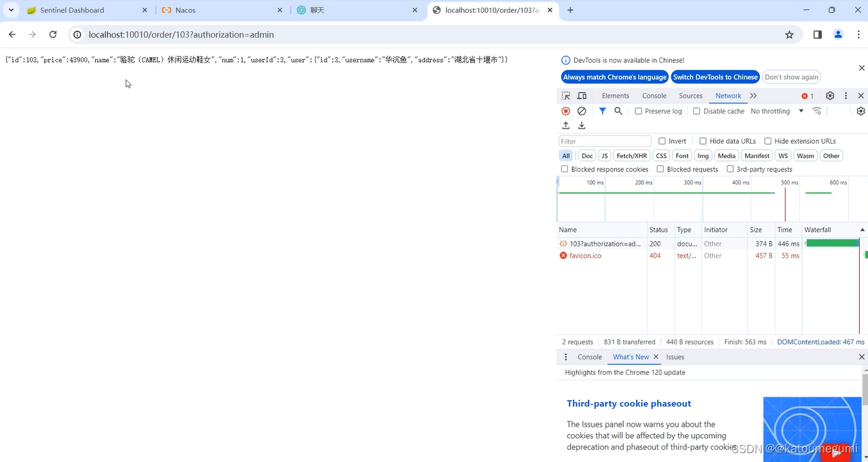Select the Network panel tab
Image resolution: width=868 pixels, height=462 pixels.
pyautogui.click(x=728, y=96)
